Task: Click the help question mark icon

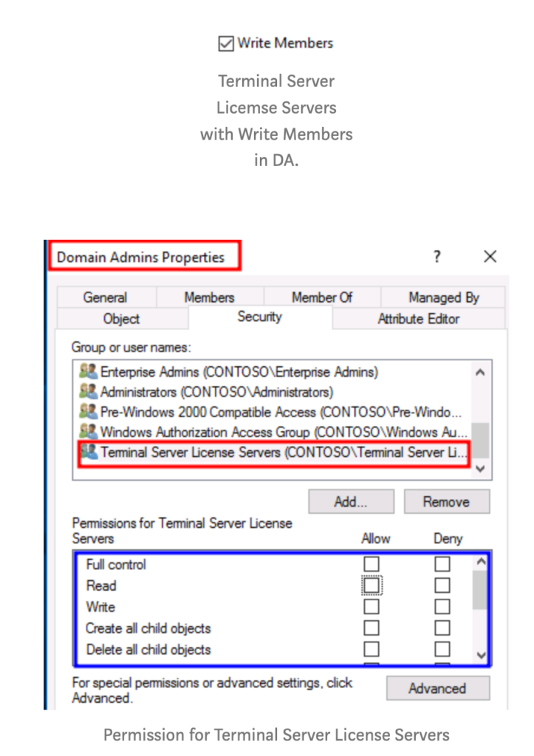Action: 437,257
